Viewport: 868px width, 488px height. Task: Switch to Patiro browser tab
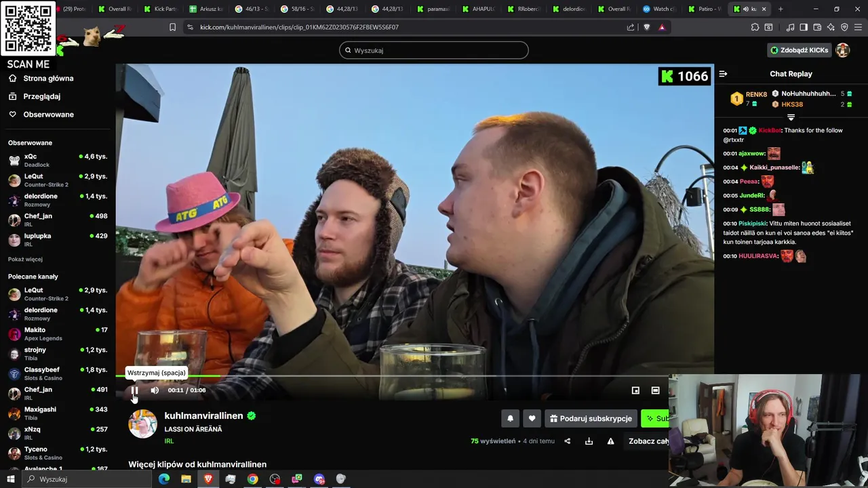705,9
